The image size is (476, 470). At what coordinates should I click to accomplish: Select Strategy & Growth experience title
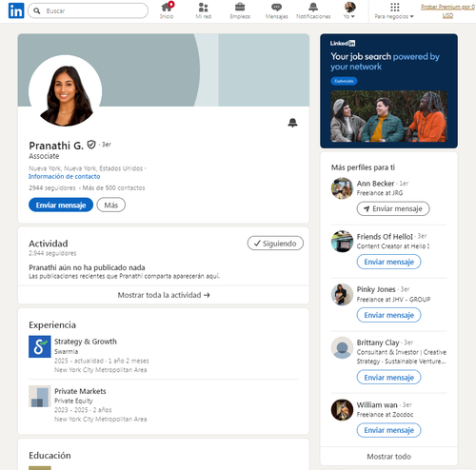pos(86,342)
